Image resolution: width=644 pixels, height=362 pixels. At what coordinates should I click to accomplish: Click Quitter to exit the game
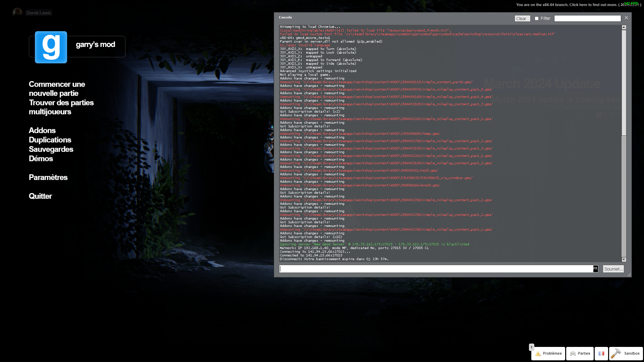40,196
